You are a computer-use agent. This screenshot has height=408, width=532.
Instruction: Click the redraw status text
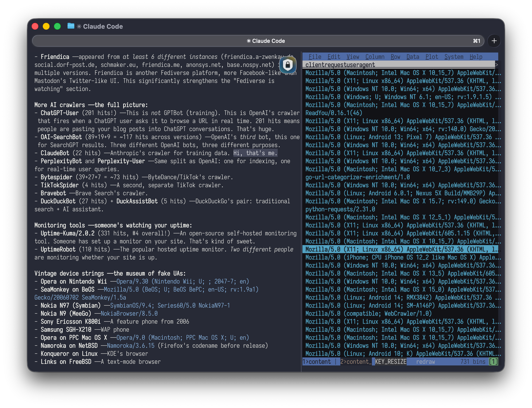coord(425,362)
